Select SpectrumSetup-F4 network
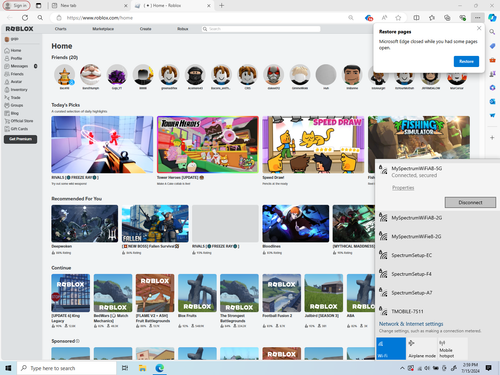This screenshot has width=500, height=375. (437, 274)
